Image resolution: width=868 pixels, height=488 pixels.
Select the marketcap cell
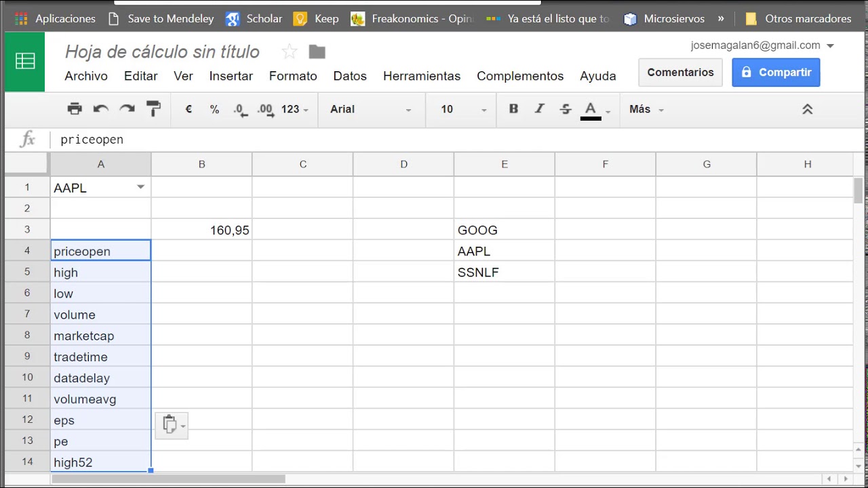[100, 335]
